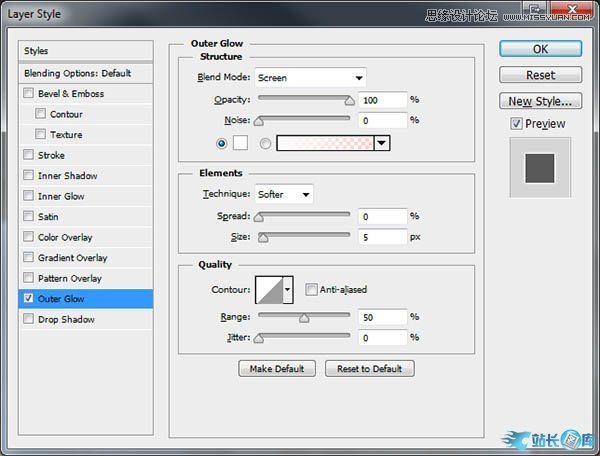
Task: Click the Range slider handle
Action: point(304,318)
